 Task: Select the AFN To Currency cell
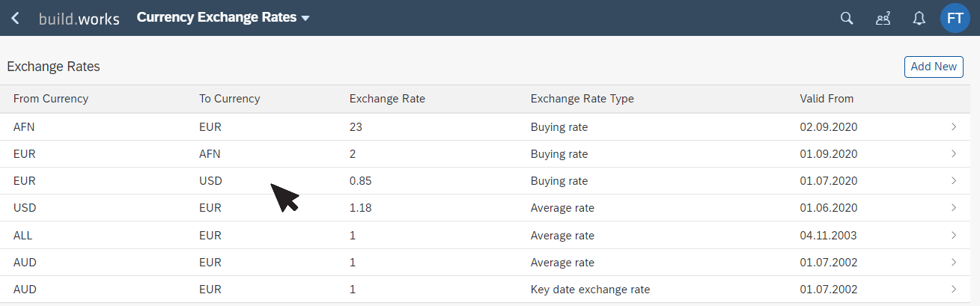point(210,154)
